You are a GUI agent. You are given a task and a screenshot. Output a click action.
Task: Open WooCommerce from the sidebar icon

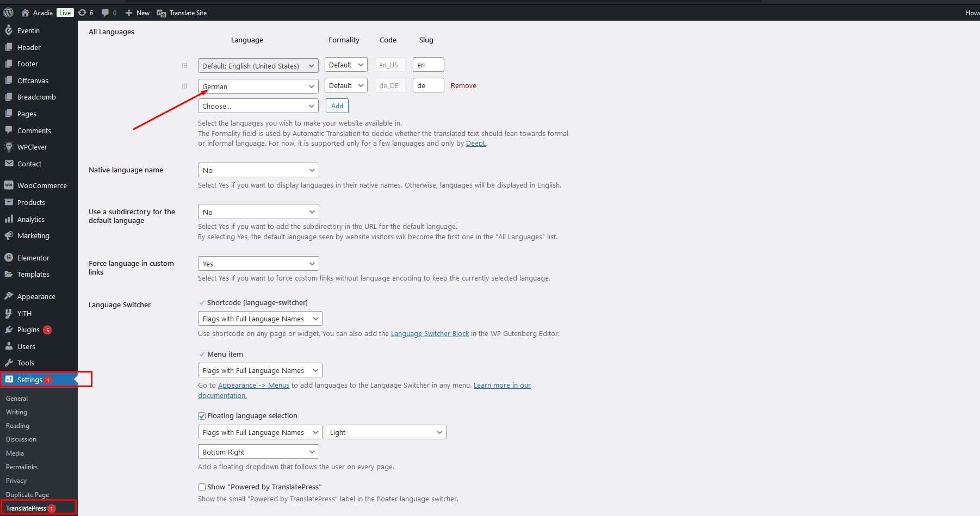9,185
